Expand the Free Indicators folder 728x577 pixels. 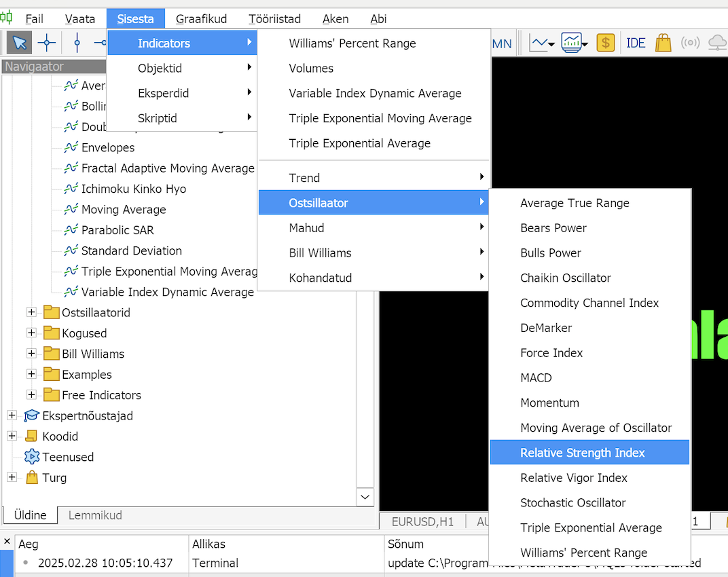(x=31, y=394)
